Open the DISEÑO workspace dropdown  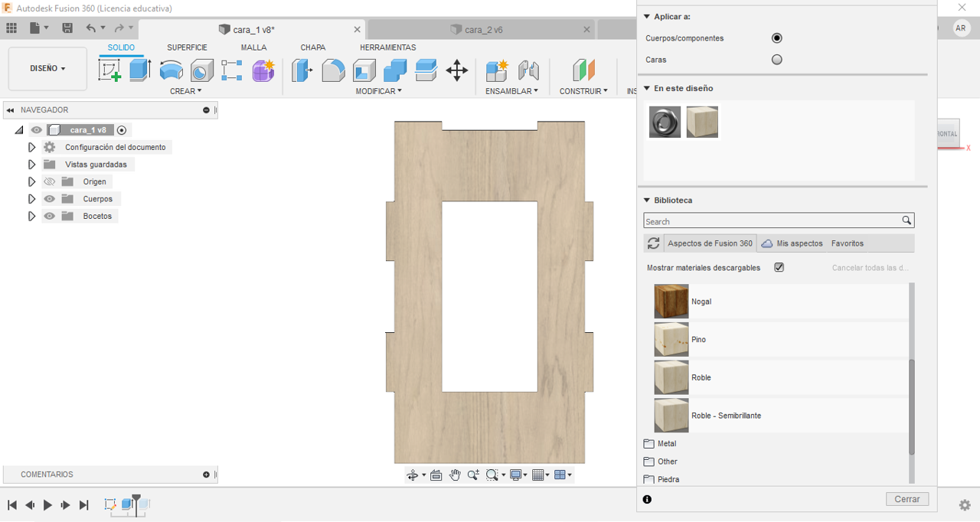(x=47, y=68)
